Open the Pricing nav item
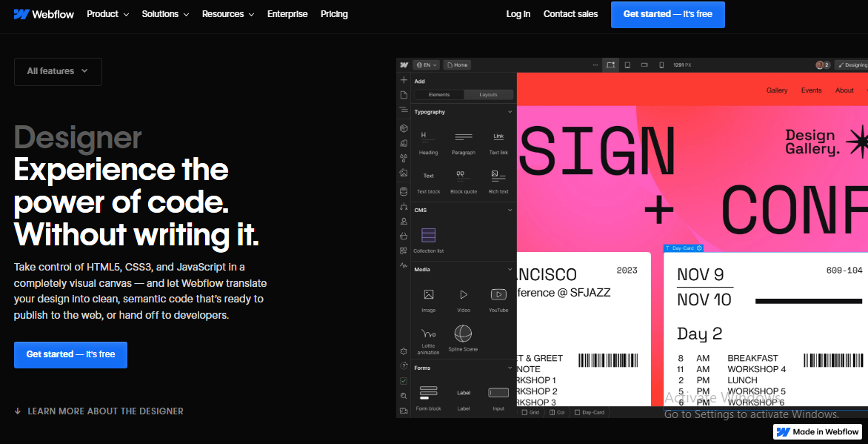The height and width of the screenshot is (444, 868). coord(334,14)
